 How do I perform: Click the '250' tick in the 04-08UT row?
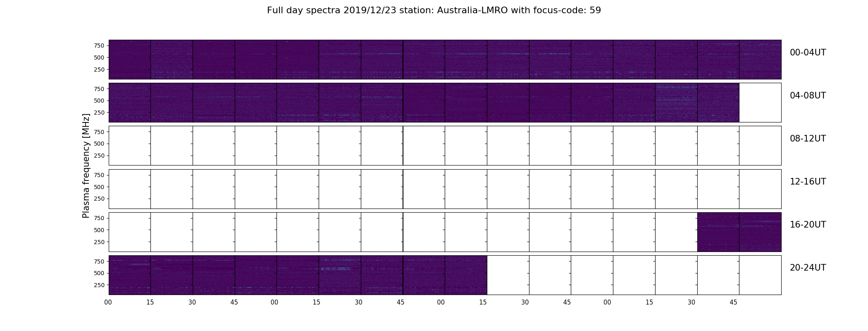click(99, 113)
